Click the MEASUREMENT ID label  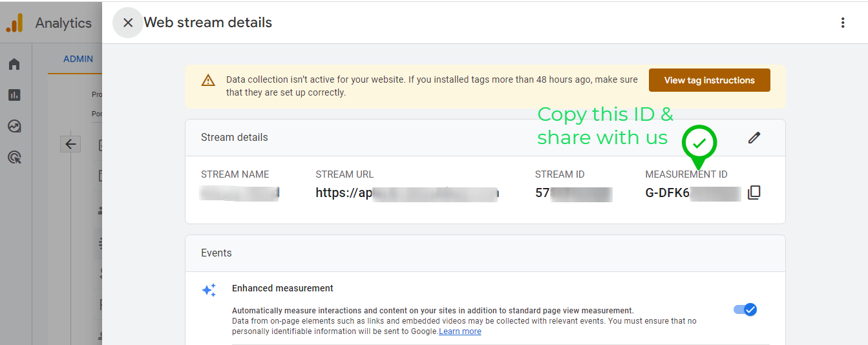[686, 174]
